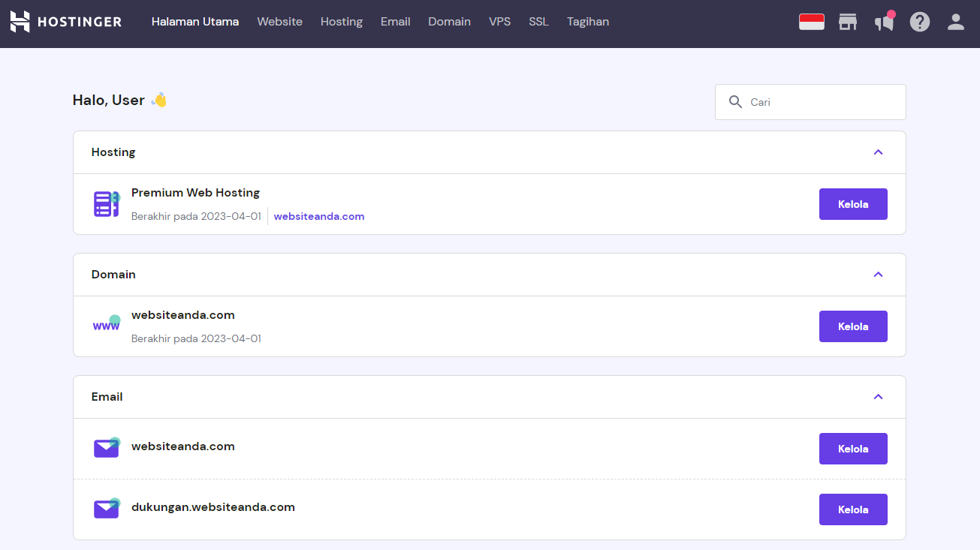Open the websiteanda.com link under hosting

(319, 216)
